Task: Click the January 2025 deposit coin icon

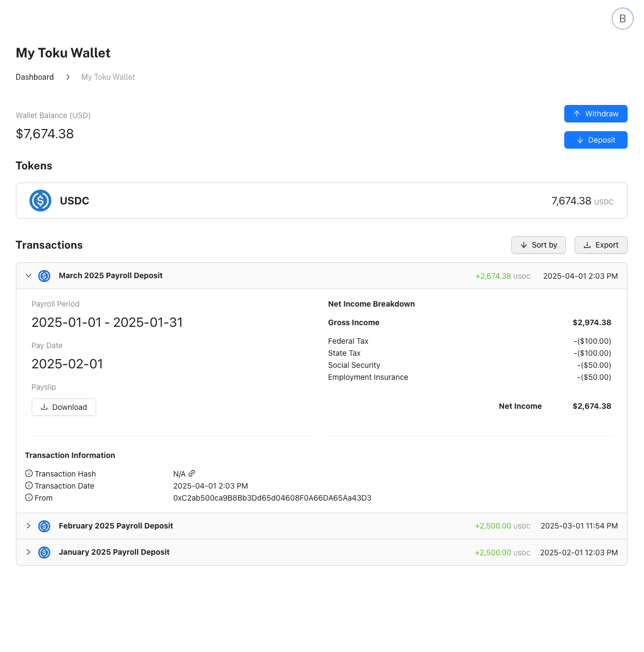Action: point(44,553)
